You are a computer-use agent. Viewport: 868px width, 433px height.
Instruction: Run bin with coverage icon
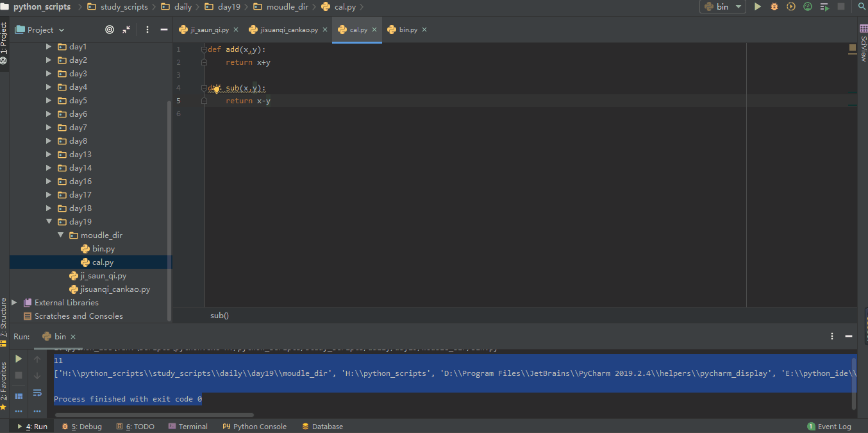tap(791, 7)
